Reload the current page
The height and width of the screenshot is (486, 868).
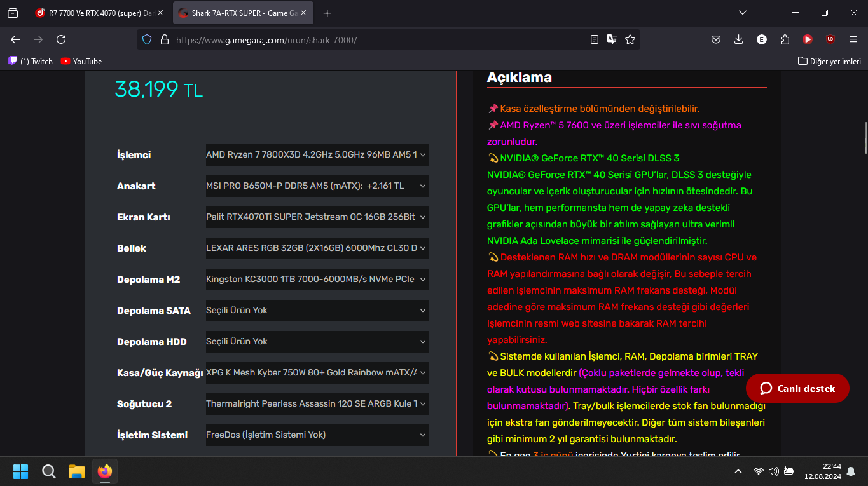[61, 39]
